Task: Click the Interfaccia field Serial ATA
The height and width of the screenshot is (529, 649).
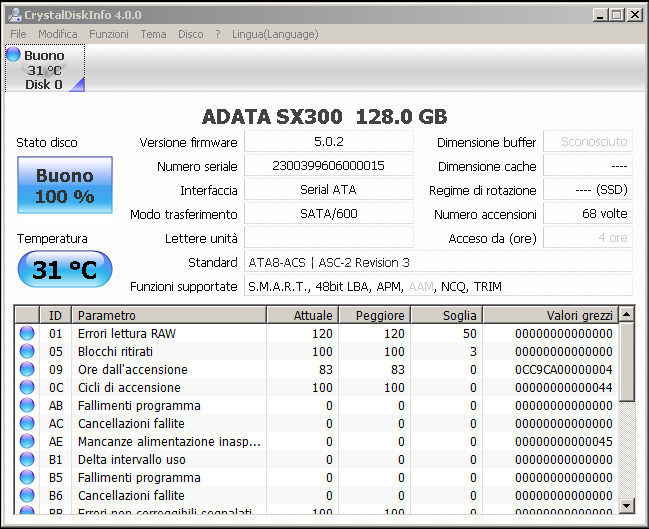Action: tap(329, 190)
